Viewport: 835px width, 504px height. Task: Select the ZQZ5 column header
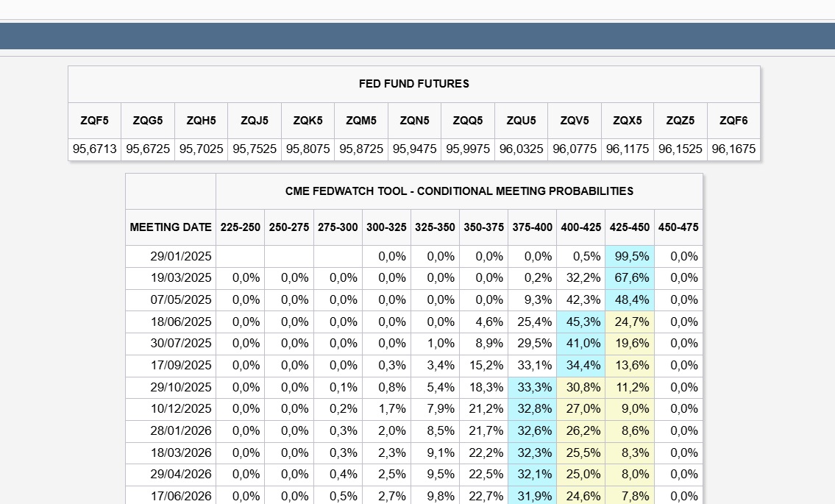680,120
